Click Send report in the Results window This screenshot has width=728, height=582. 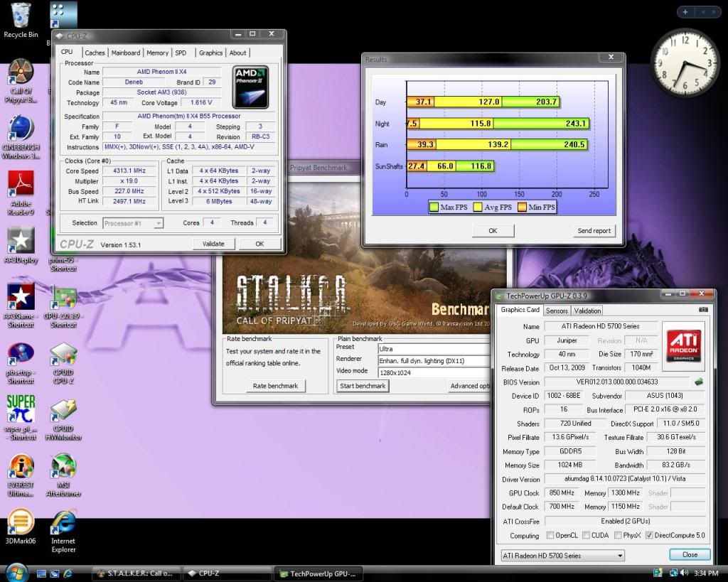tap(594, 230)
